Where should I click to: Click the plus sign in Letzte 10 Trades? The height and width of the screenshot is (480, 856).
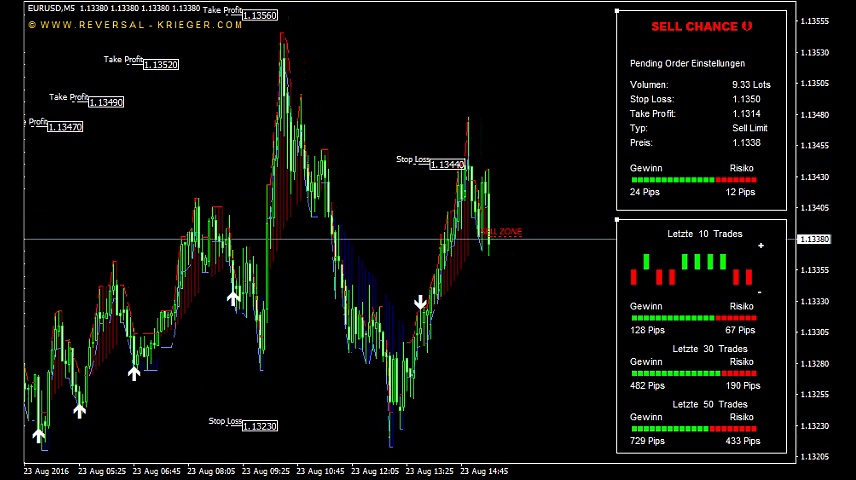click(x=760, y=246)
